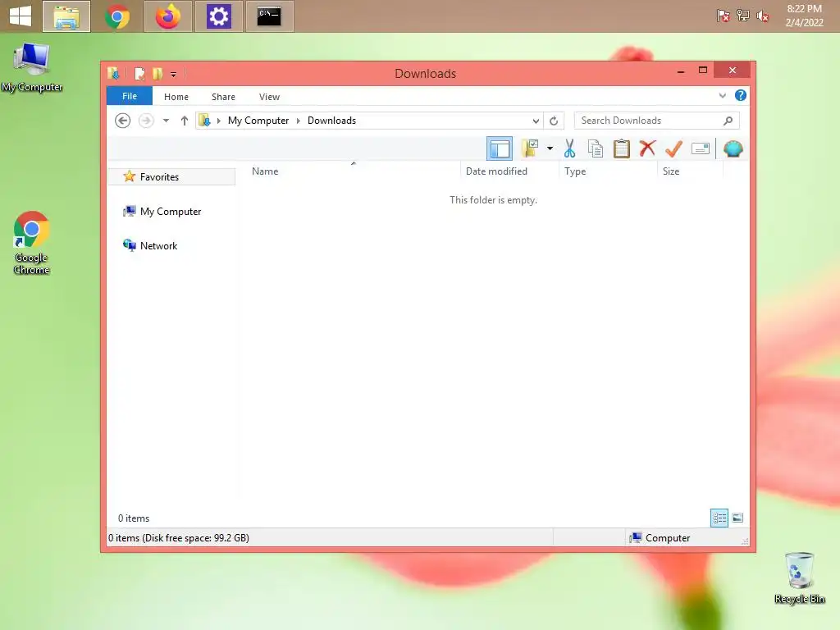Screen dimensions: 840x630
Task: Click the Rename label icon
Action: pyautogui.click(x=701, y=148)
